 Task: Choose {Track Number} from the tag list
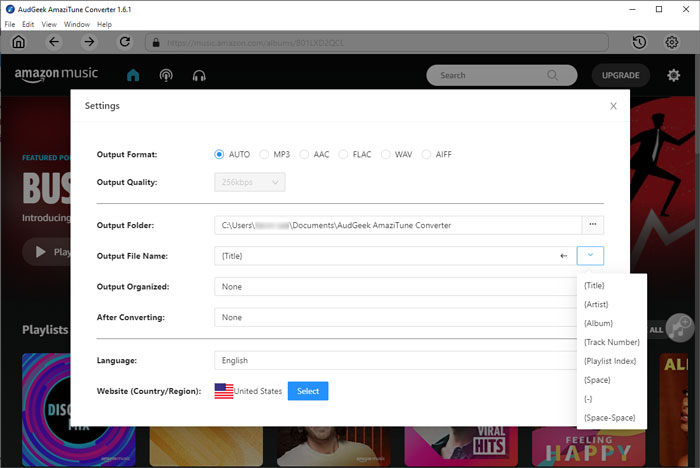click(612, 342)
